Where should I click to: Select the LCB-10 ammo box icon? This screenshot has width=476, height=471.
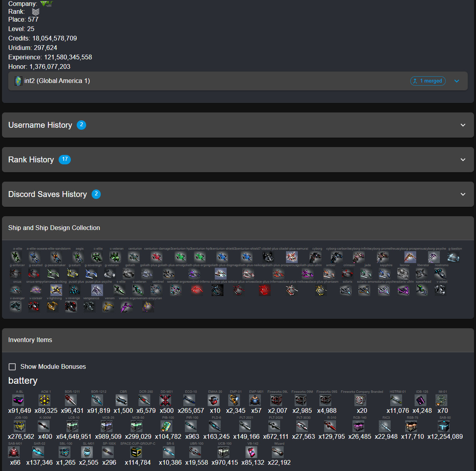(72, 426)
